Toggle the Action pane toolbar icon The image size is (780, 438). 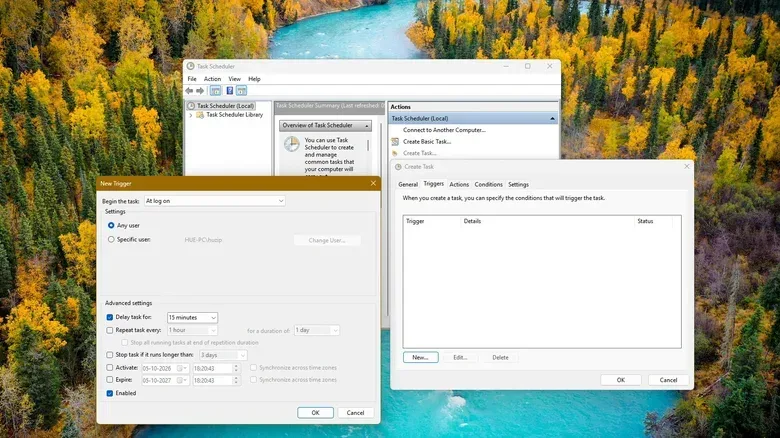[242, 91]
